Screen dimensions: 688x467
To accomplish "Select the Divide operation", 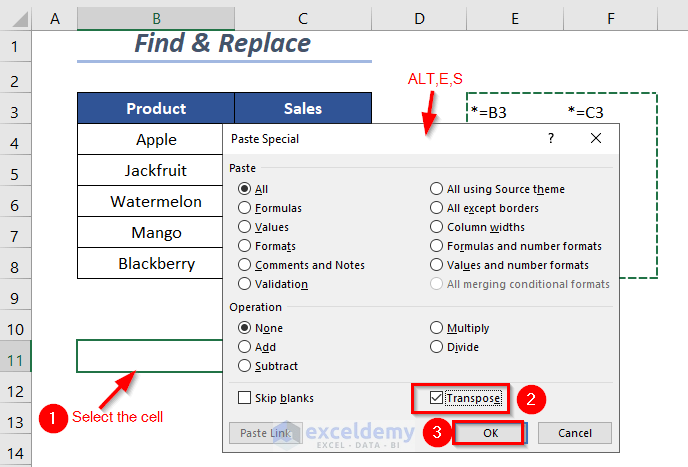I will coord(437,347).
